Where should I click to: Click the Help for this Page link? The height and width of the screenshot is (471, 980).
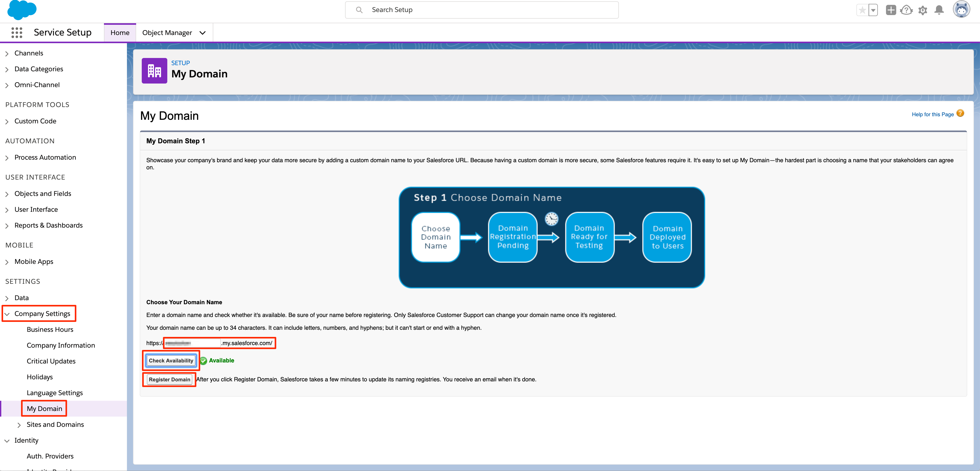click(932, 114)
